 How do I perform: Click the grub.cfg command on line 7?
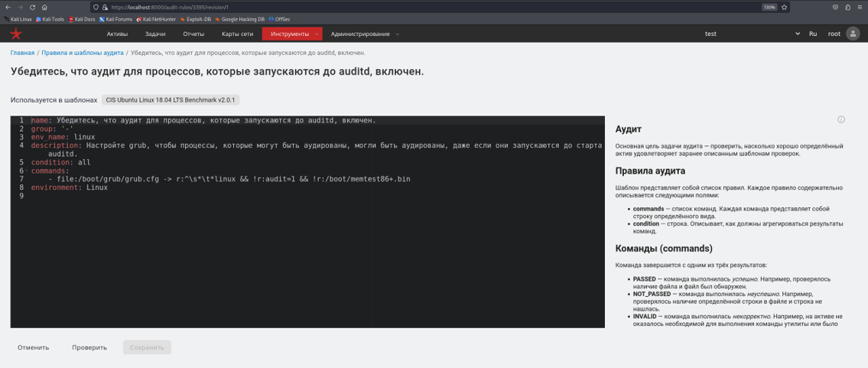coord(233,179)
